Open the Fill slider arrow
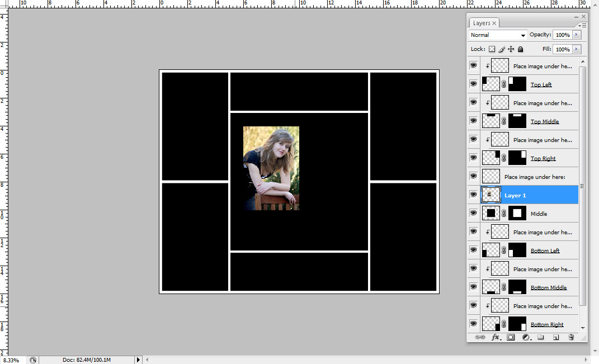Screen dimensions: 599x364 pos(577,49)
